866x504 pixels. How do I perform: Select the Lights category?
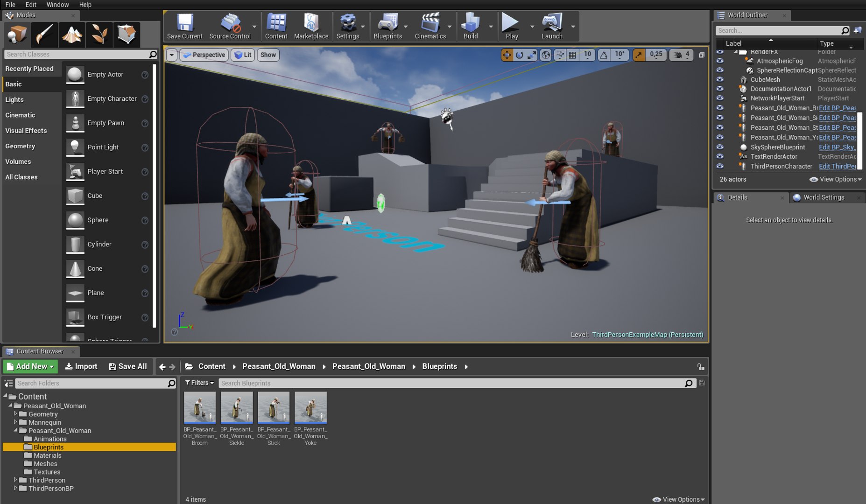click(x=14, y=100)
